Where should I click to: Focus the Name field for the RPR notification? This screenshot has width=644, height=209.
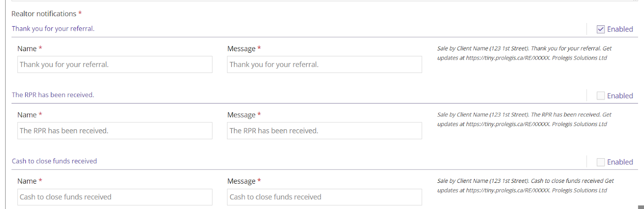(115, 131)
